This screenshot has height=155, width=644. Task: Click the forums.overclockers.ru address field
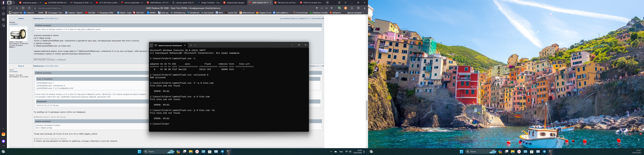tap(49, 8)
